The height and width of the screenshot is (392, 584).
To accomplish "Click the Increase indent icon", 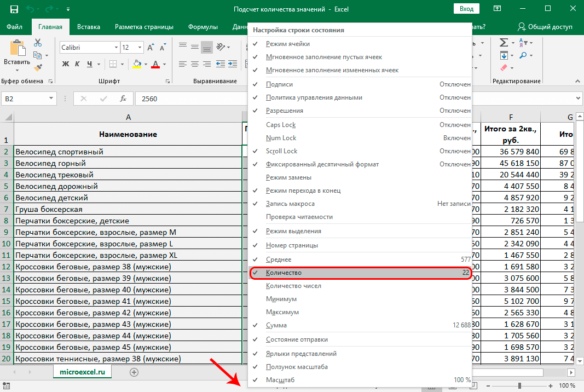I will coord(233,64).
